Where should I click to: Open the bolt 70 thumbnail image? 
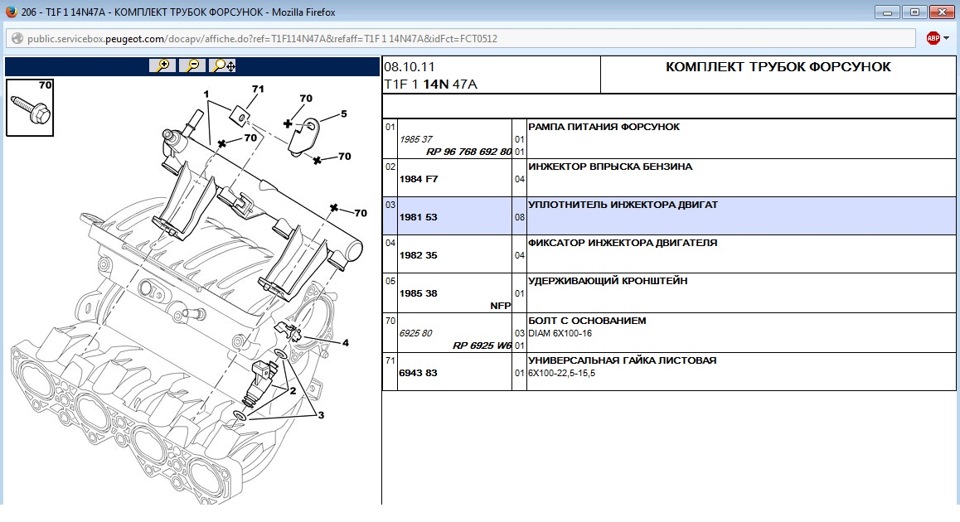30,107
